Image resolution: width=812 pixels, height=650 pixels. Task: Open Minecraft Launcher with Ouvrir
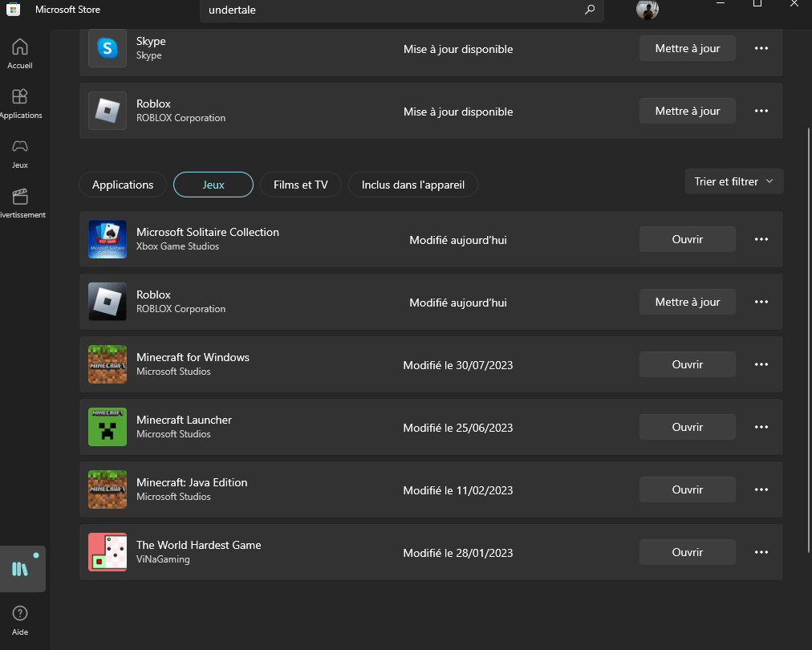point(687,427)
